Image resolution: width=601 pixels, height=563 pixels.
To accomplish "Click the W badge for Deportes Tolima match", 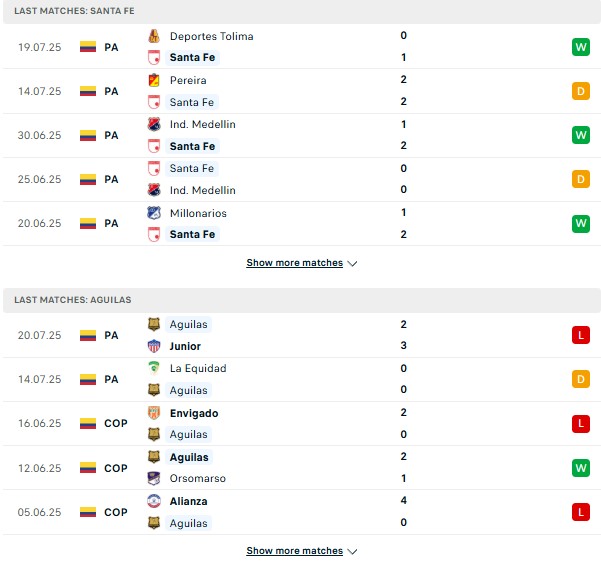I will (x=581, y=47).
